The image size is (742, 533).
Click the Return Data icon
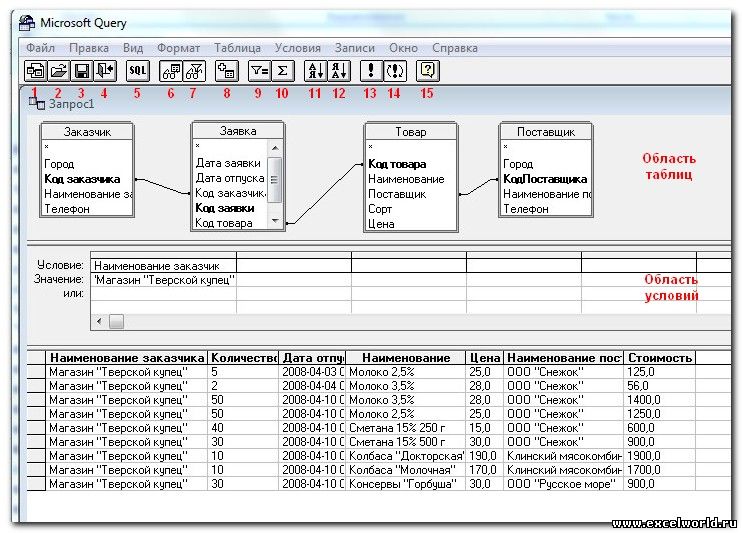(105, 71)
